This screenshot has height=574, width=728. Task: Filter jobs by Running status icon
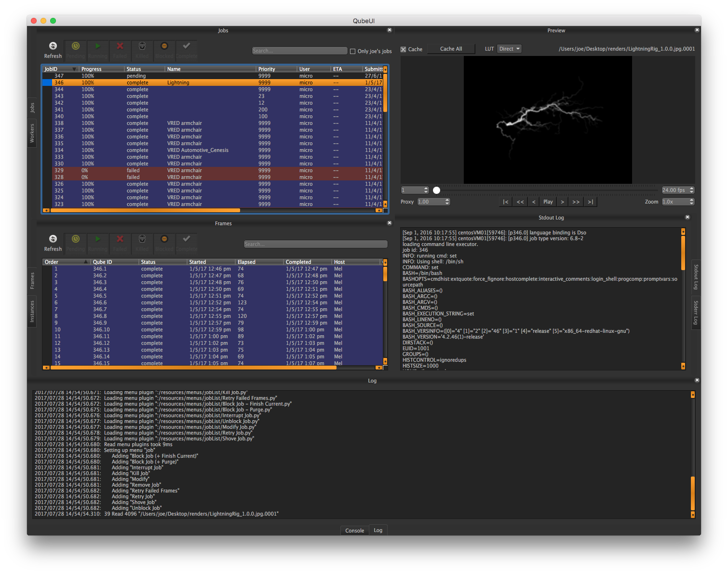(98, 46)
